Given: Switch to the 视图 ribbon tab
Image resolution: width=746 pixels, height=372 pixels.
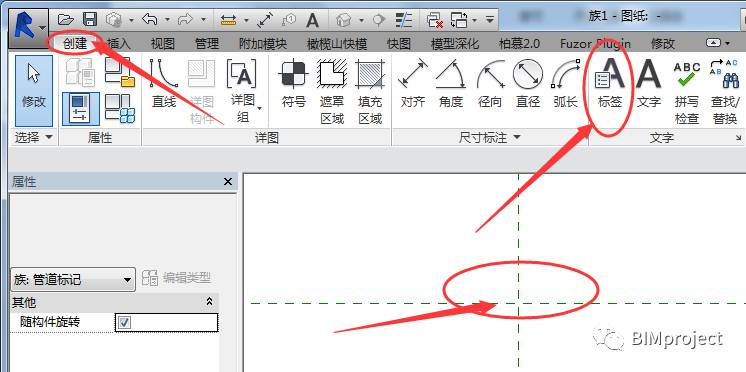Looking at the screenshot, I should click(x=163, y=44).
